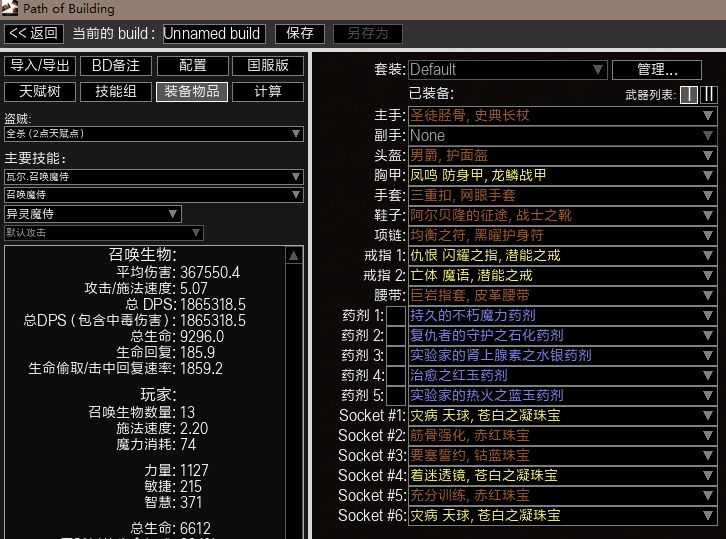This screenshot has width=726, height=539.
Task: Open 戒指 2 亡体 魔语 dropdown
Action: coord(563,276)
